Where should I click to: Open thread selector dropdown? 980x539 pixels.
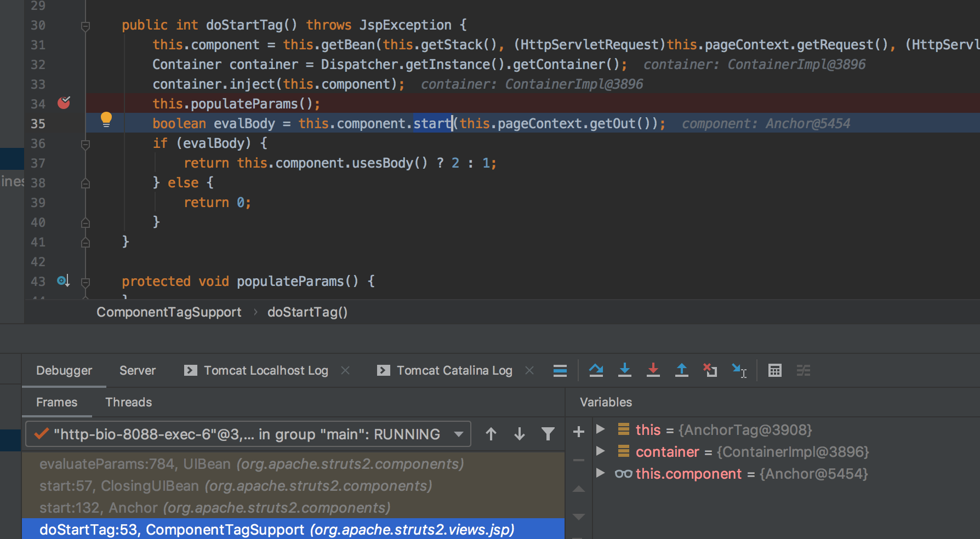coord(248,434)
